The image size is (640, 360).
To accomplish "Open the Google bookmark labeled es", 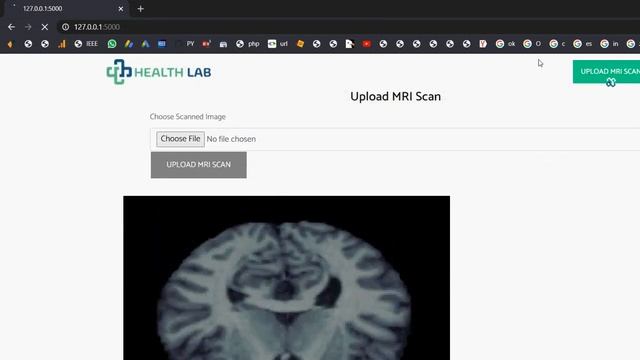I will tap(582, 44).
